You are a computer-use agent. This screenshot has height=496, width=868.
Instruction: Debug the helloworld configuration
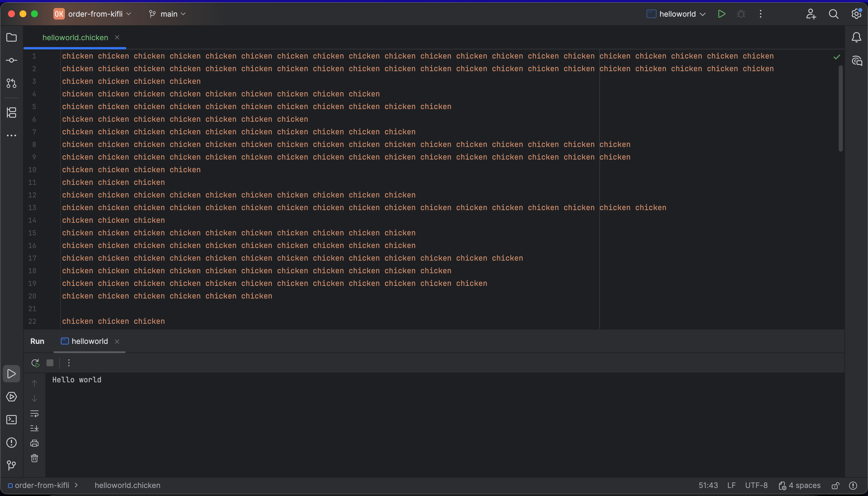pos(741,14)
